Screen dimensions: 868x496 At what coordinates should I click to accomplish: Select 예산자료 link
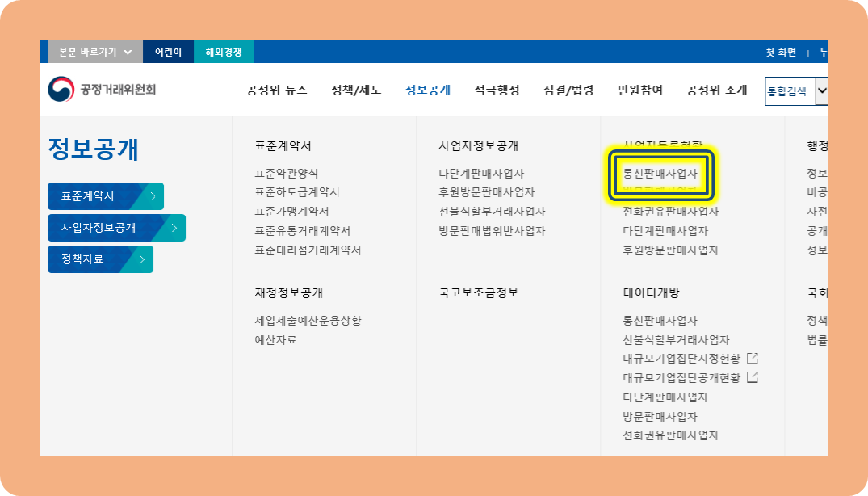[275, 340]
